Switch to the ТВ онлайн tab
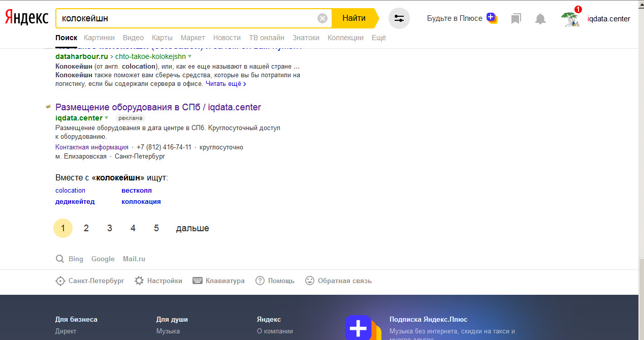This screenshot has height=340, width=644. click(267, 38)
